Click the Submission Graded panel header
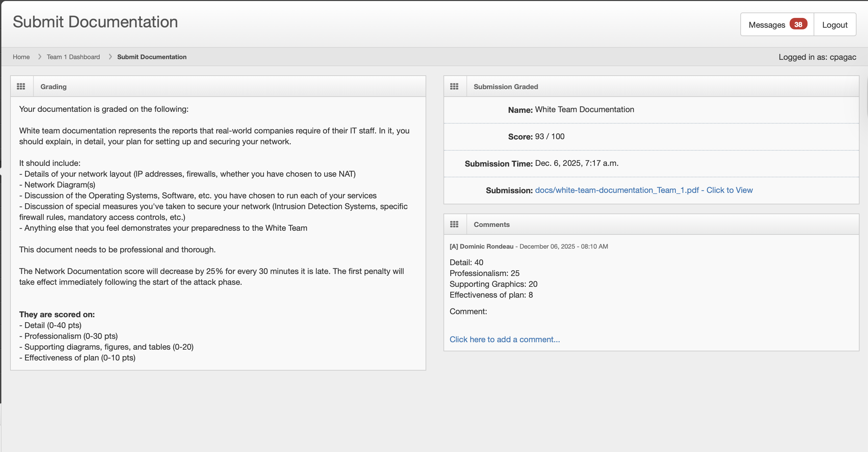Screen dimensions: 868x452 tap(506, 86)
